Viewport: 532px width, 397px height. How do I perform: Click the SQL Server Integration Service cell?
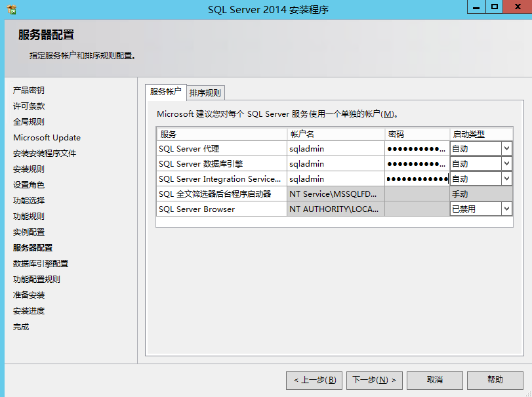click(x=222, y=179)
